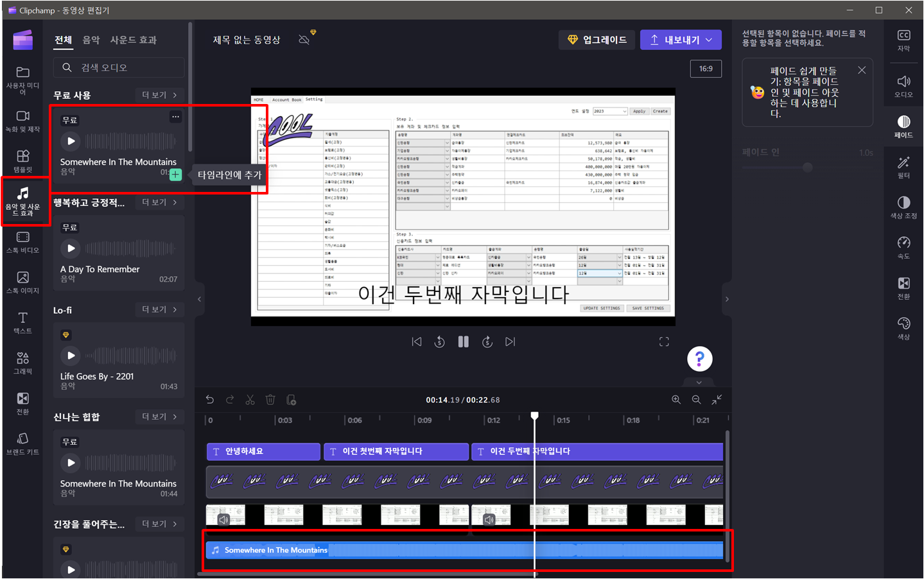Collapse the left content panel arrow

(199, 299)
